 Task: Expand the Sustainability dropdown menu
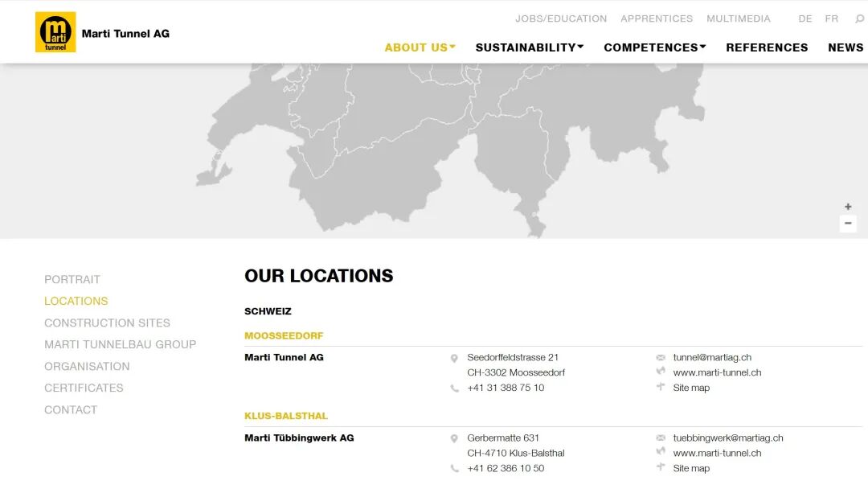pos(529,47)
